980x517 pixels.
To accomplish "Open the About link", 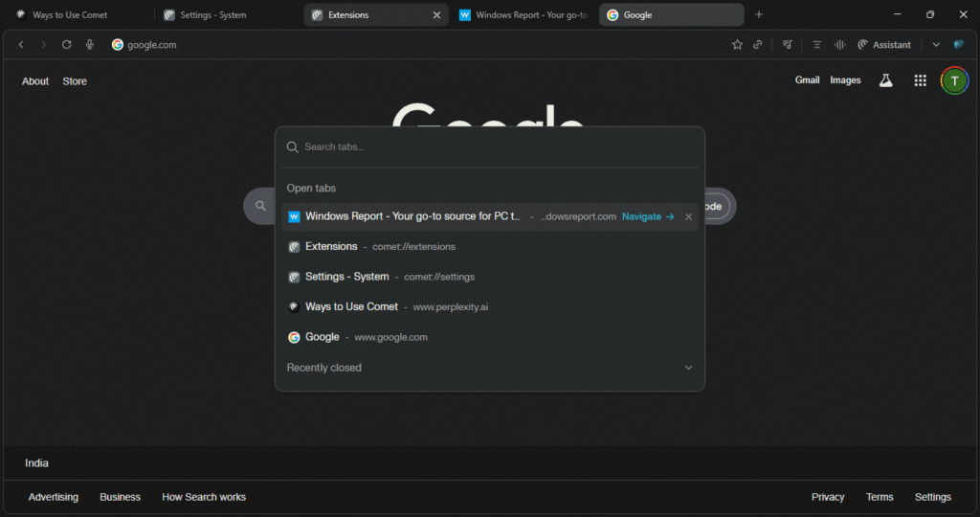I will 35,81.
